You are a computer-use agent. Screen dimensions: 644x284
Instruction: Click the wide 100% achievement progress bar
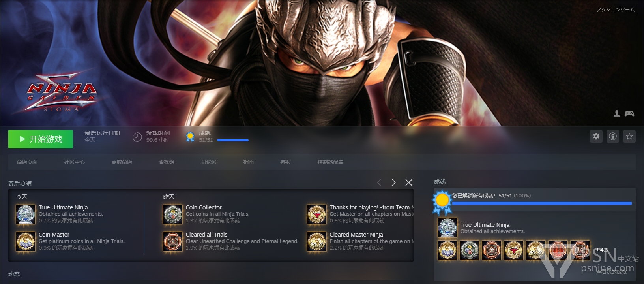point(542,203)
